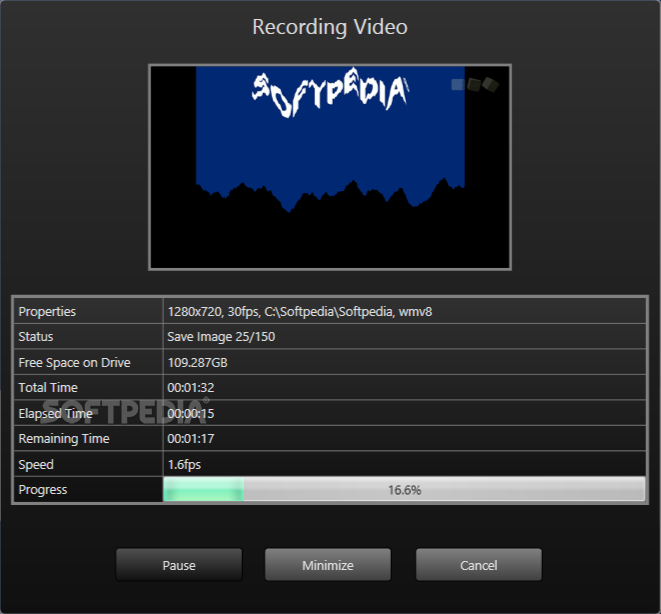Screen dimensions: 661x614
Task: Cancel the video recording
Action: (x=479, y=565)
